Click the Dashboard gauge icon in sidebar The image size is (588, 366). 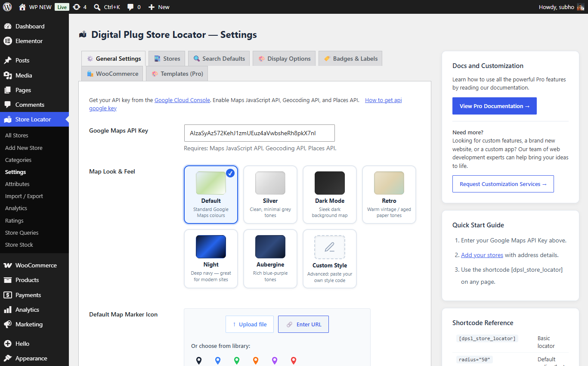[8, 26]
